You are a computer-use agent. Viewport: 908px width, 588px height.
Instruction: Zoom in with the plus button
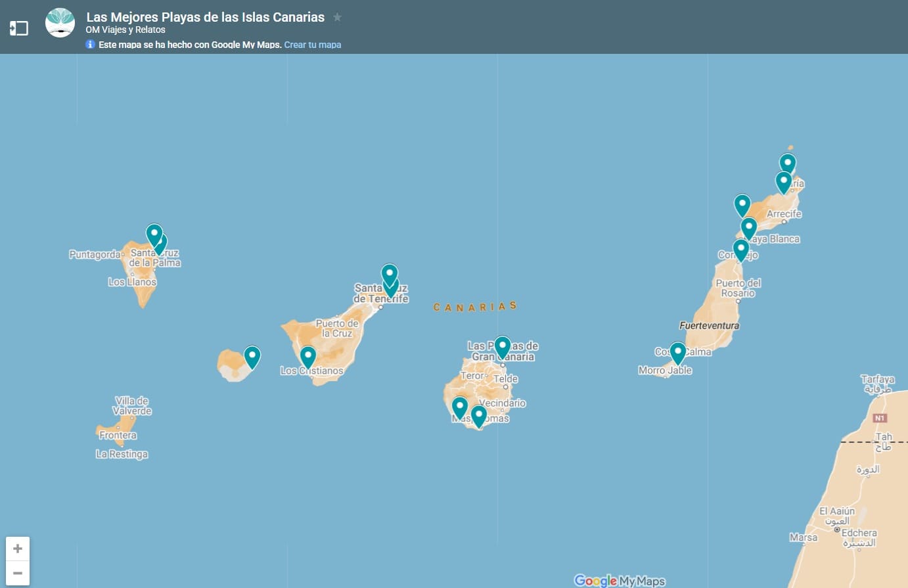pyautogui.click(x=18, y=549)
